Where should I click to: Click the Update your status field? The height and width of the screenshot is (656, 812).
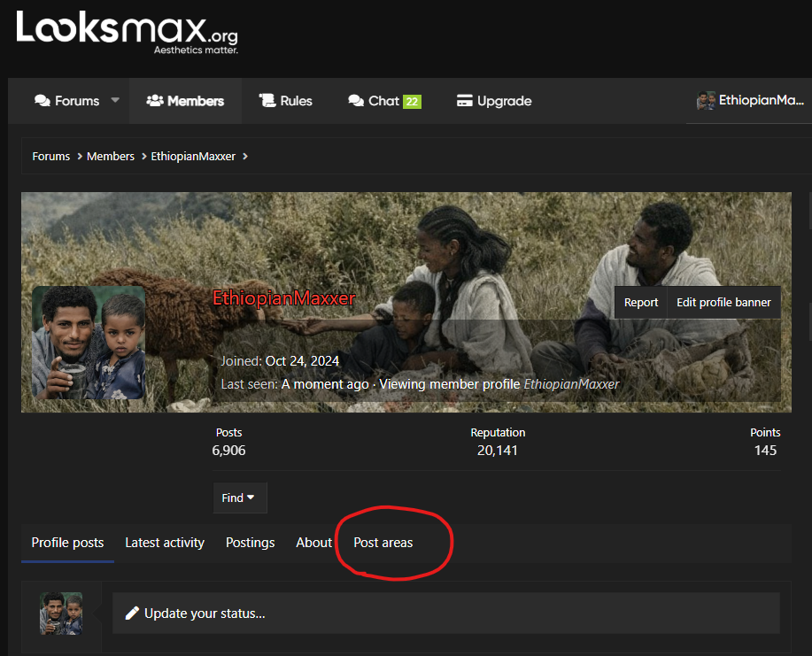point(445,614)
